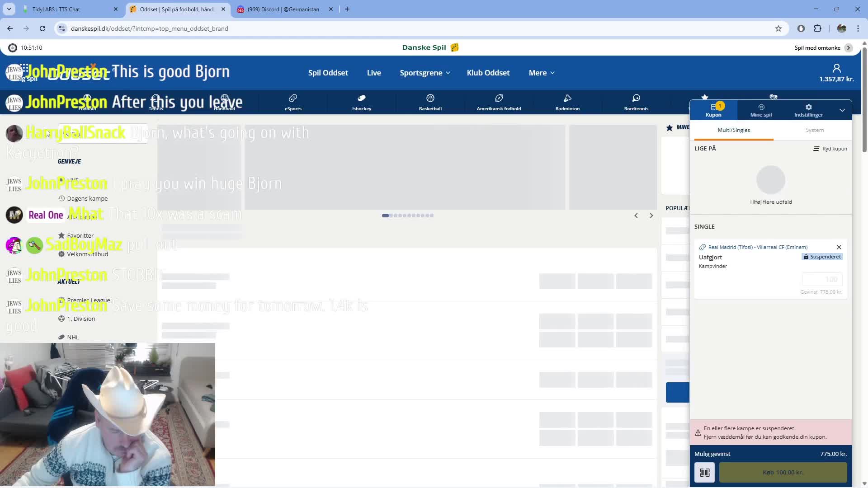Show previous carousel banner
This screenshot has width=868, height=488.
tap(636, 216)
